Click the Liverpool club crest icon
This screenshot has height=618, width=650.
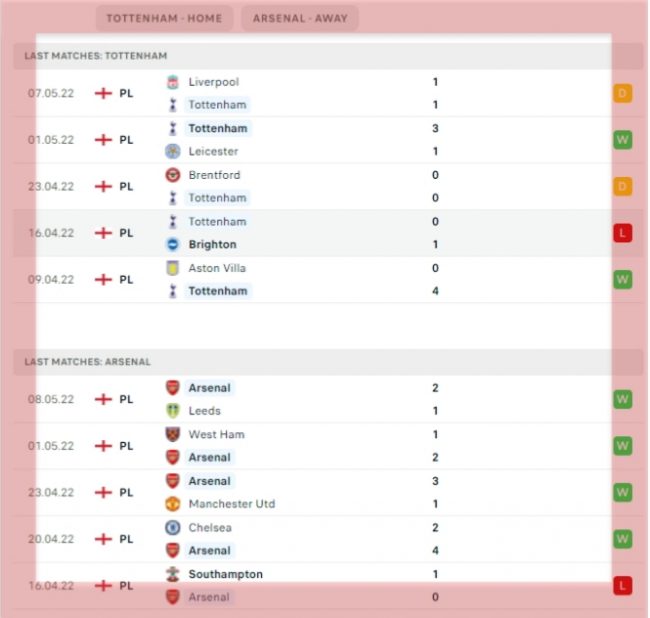coord(173,82)
